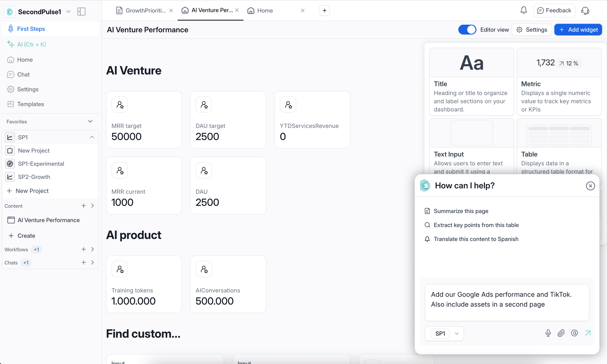
Task: Switch to the Home tab
Action: pyautogui.click(x=265, y=10)
